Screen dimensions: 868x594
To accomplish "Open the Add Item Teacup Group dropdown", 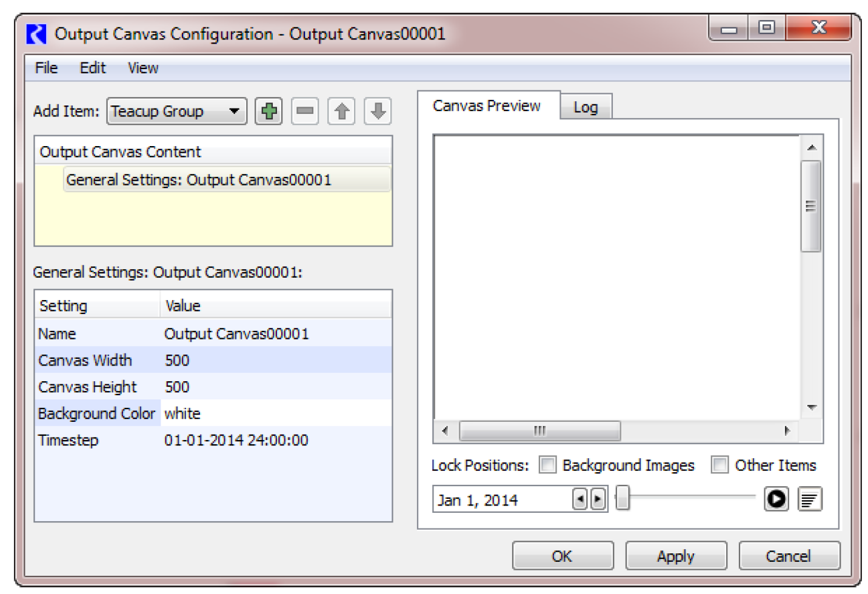I will tap(176, 112).
